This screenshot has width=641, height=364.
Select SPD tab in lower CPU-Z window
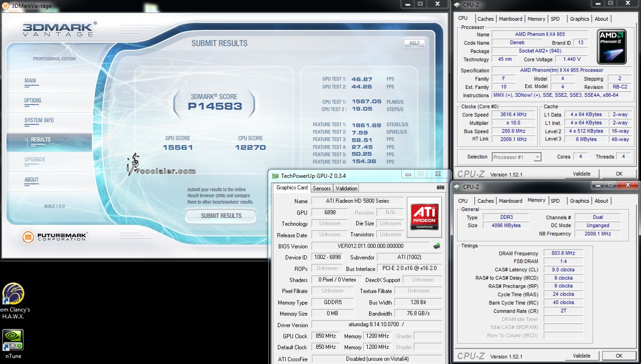pyautogui.click(x=555, y=201)
